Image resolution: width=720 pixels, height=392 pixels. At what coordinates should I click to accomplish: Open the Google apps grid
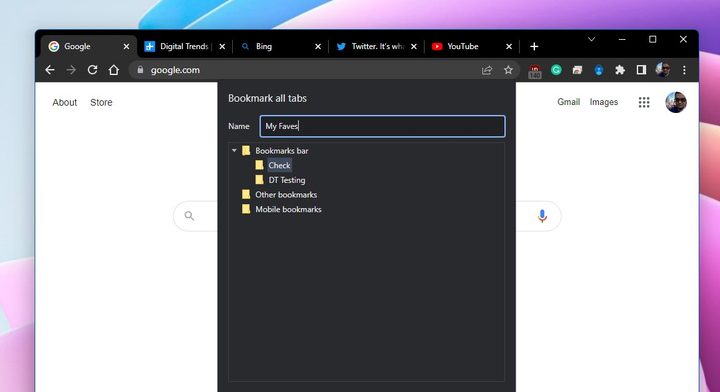644,102
